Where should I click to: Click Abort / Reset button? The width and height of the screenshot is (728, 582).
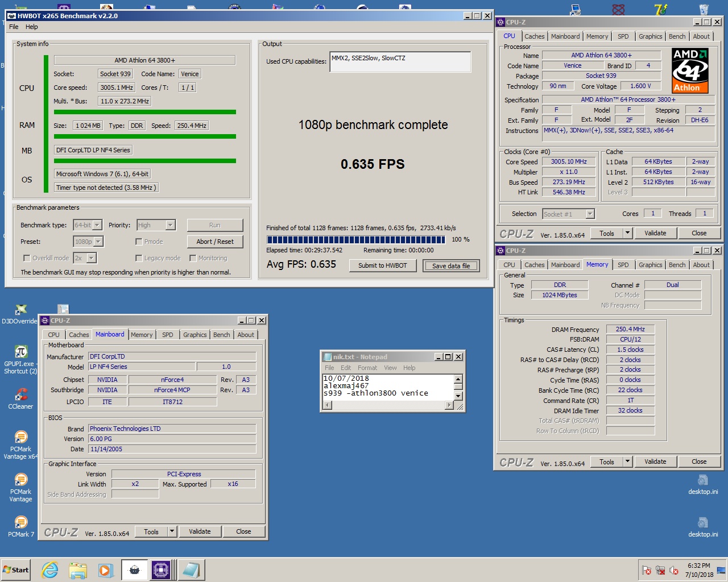tap(215, 242)
